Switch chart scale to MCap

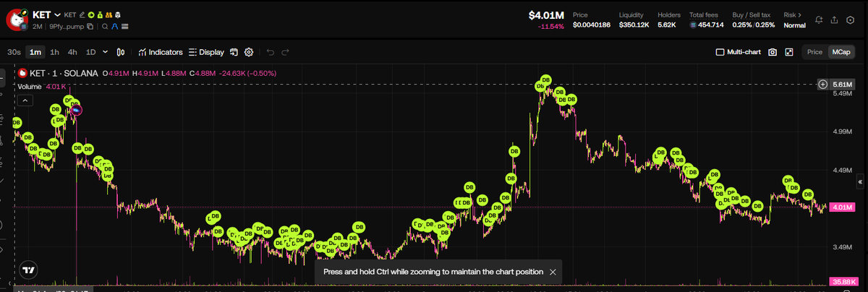(841, 52)
